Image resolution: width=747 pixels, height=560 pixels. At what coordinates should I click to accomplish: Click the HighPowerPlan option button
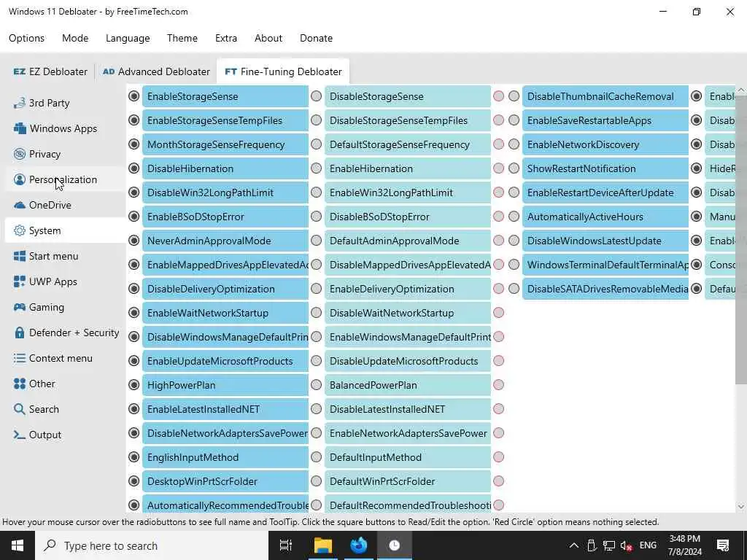click(225, 385)
